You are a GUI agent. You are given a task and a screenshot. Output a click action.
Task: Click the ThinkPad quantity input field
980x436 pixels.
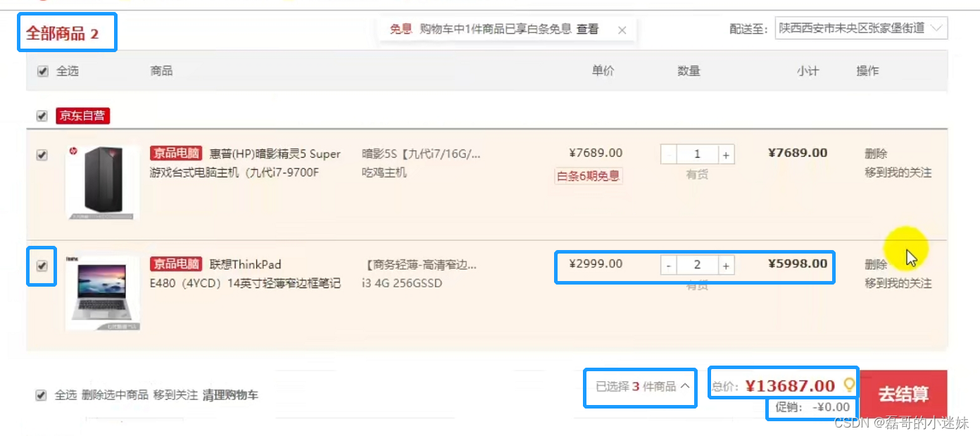click(697, 265)
